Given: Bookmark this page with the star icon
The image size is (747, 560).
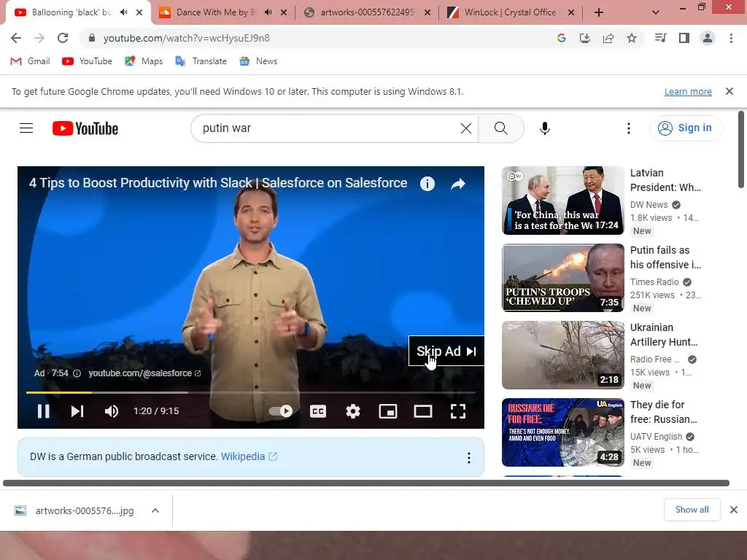Looking at the screenshot, I should (632, 38).
